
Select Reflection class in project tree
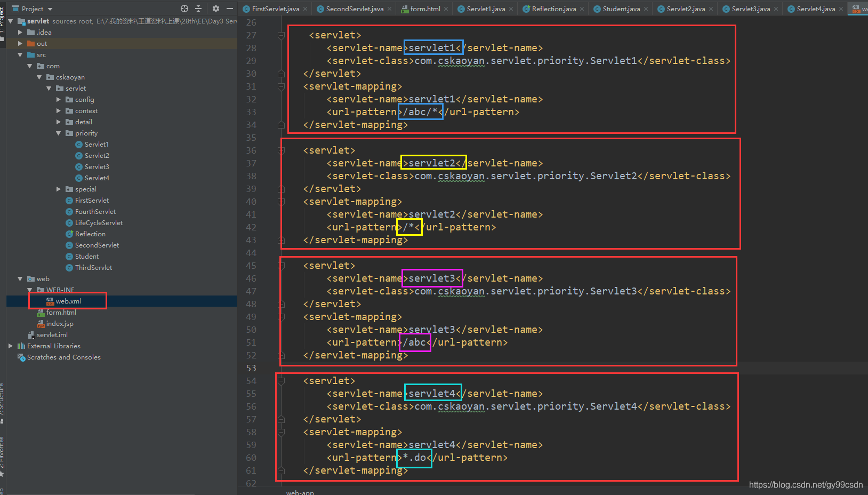click(x=90, y=234)
